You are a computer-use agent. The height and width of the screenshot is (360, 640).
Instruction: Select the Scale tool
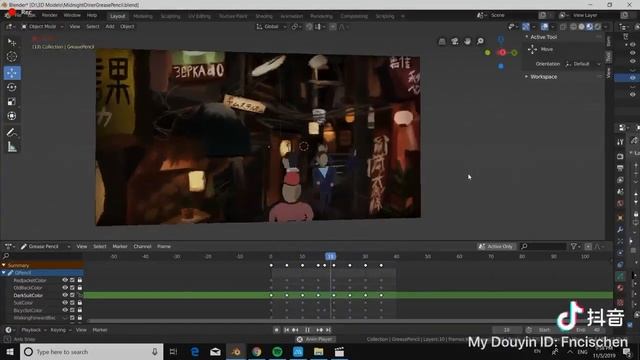[12, 102]
